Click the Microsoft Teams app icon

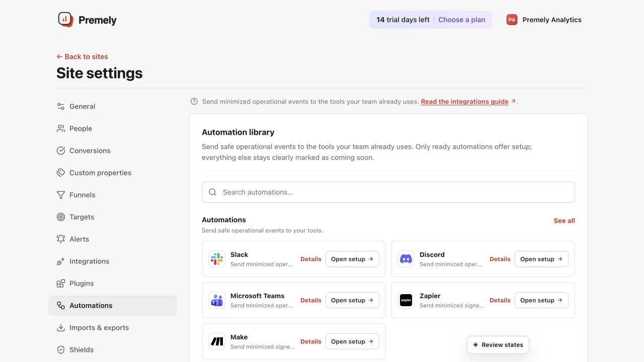tap(217, 300)
